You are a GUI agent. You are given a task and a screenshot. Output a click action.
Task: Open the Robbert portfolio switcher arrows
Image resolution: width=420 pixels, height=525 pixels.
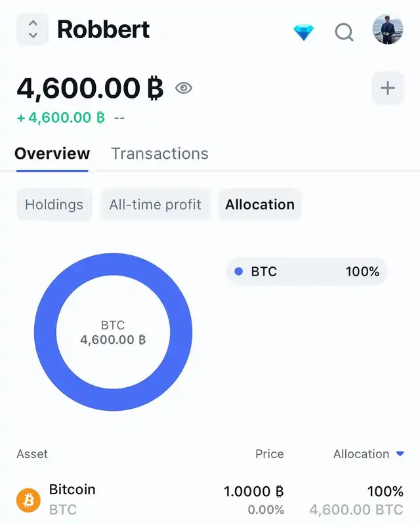click(32, 30)
